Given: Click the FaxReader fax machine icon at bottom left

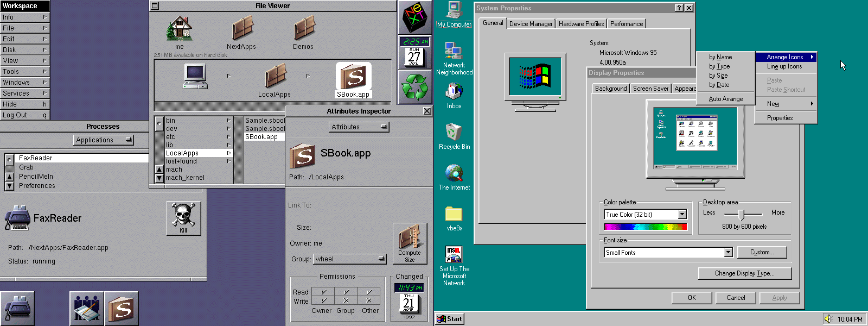Looking at the screenshot, I should [x=17, y=309].
